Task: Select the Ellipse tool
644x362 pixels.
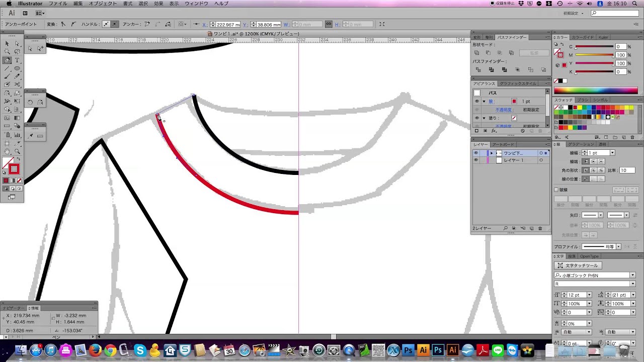Action: 17,68
